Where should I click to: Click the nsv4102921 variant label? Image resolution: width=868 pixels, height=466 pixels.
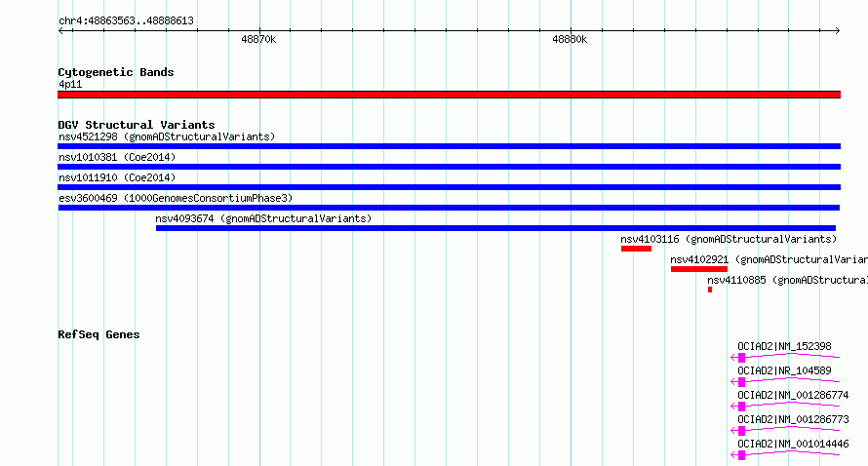tap(769, 259)
